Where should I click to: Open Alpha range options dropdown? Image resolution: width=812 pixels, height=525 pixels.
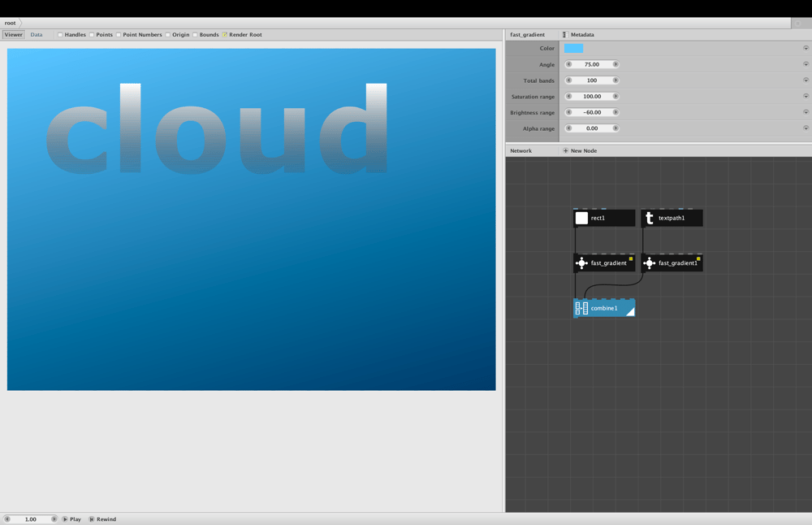(806, 128)
